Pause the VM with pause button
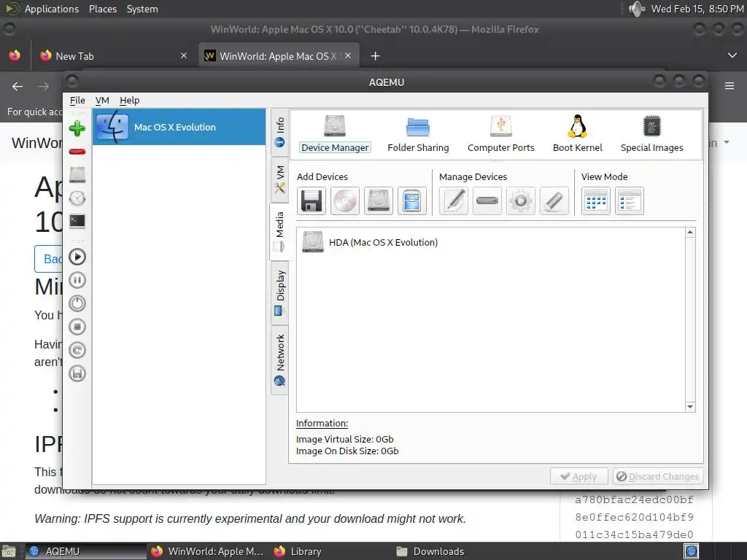Screen dimensions: 747x560 (77, 280)
